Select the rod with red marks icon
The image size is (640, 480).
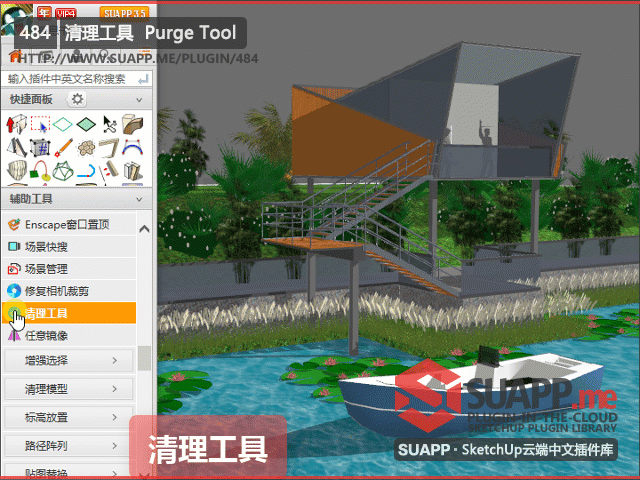click(x=109, y=171)
